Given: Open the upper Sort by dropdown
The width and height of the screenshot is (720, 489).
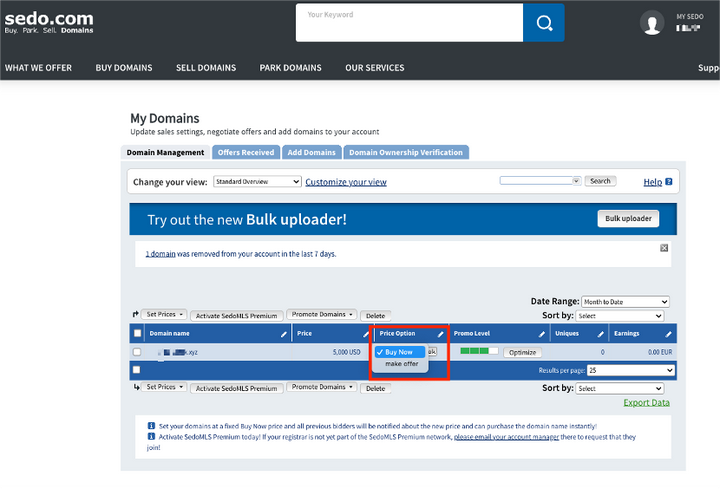Looking at the screenshot, I should point(620,316).
